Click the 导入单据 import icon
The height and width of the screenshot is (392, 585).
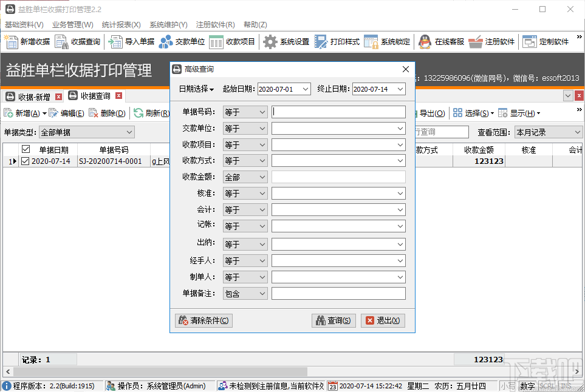click(131, 41)
